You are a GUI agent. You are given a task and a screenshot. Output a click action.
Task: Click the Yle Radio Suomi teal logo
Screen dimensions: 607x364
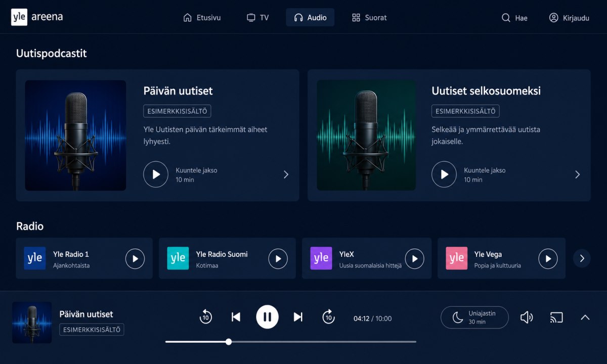pyautogui.click(x=178, y=258)
